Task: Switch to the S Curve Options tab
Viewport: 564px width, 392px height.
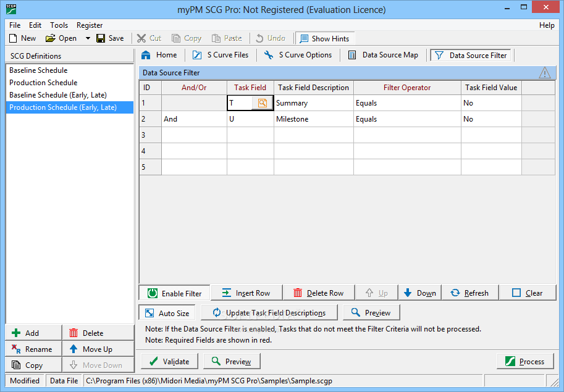Action: tap(298, 55)
